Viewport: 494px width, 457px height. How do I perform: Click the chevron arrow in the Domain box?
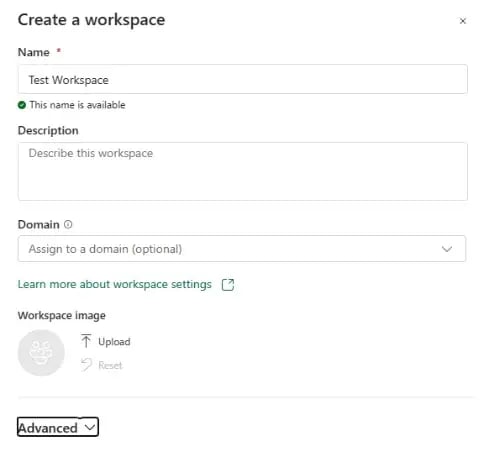coord(447,249)
